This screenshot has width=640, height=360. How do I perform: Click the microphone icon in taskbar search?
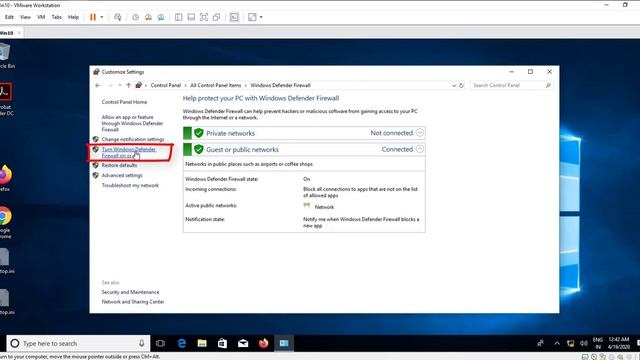[x=142, y=344]
